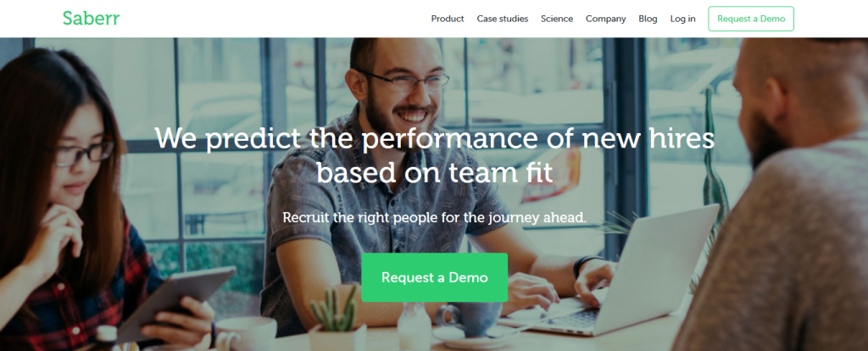Click the 'Recruit the right people' subheading
Screen dimensions: 868x351
coord(435,218)
